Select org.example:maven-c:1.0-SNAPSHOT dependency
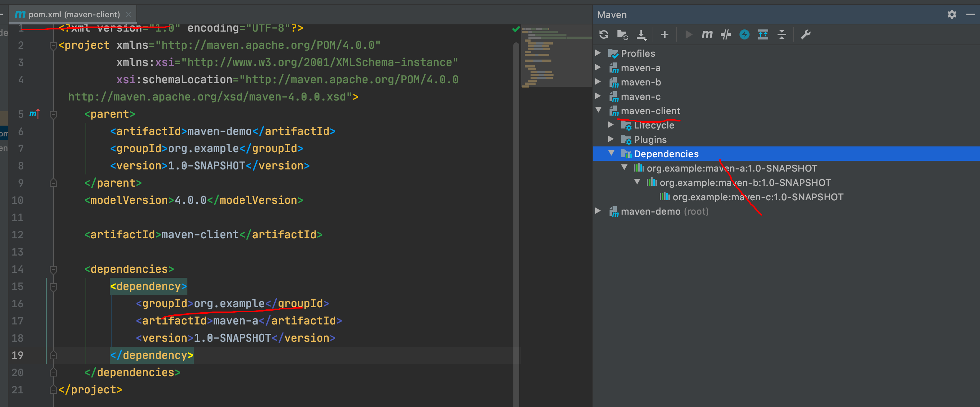Screen dimensions: 980x407 [x=757, y=197]
